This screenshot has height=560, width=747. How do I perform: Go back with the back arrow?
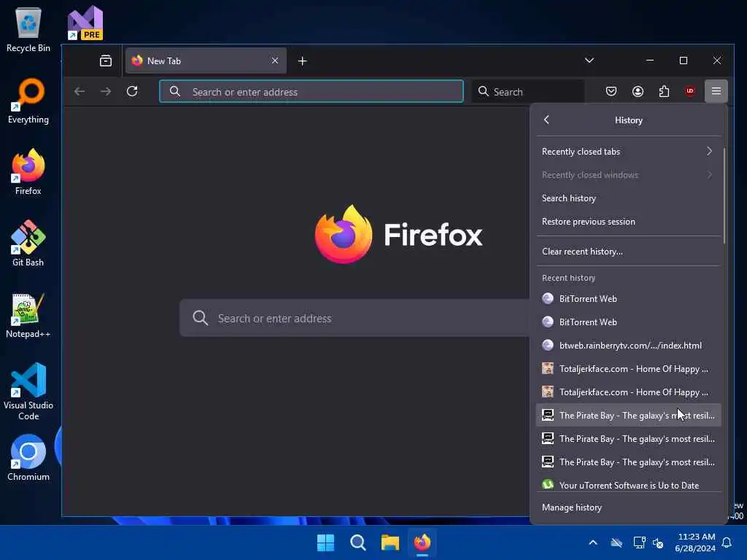[80, 91]
